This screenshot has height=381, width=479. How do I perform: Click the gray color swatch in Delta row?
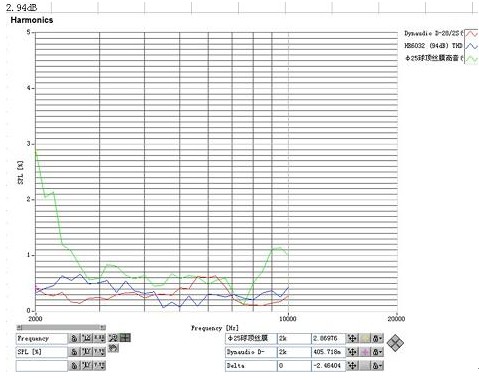365,366
